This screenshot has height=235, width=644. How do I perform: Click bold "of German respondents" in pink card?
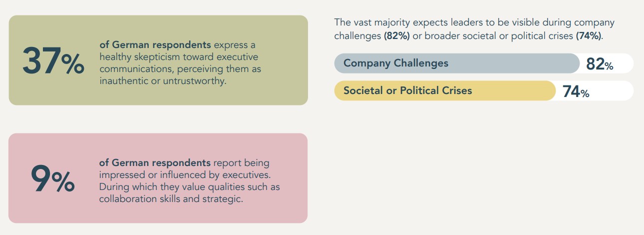coord(155,163)
